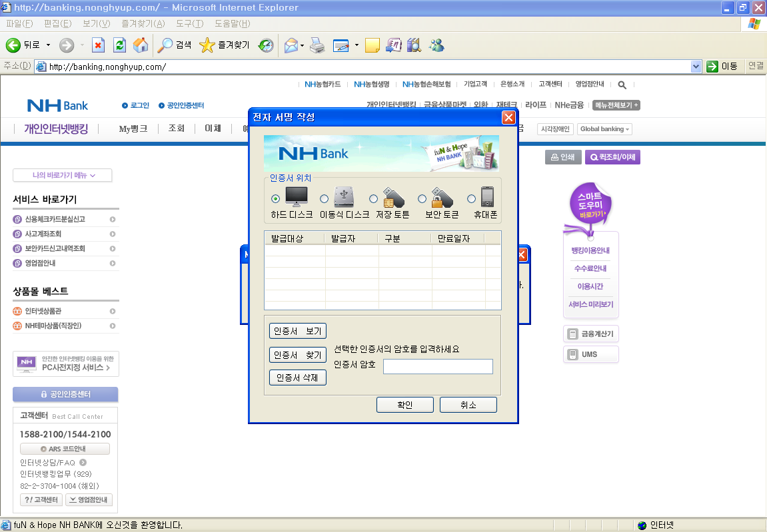Click the Hard Disk monitor icon in dialog
Screen dimensions: 767x532
[x=297, y=197]
